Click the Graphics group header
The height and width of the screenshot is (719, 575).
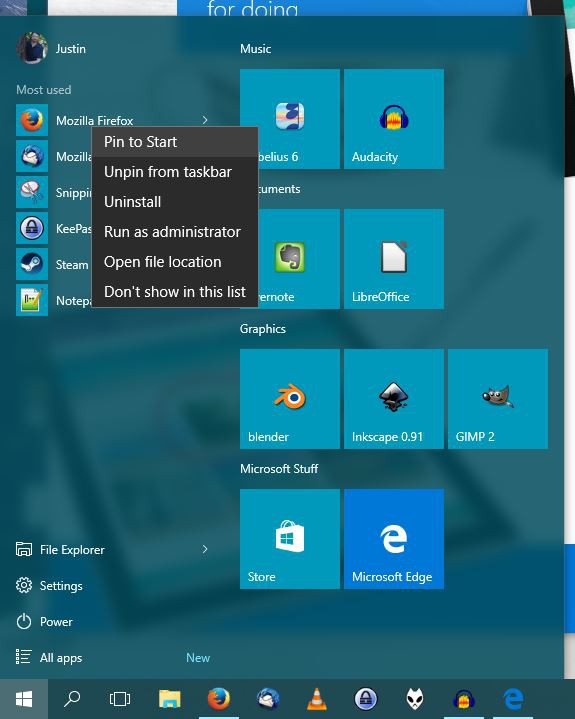coord(263,329)
